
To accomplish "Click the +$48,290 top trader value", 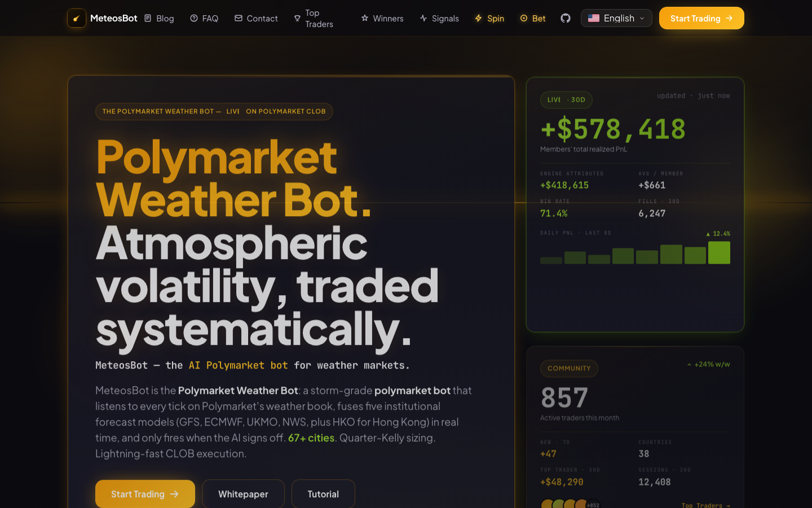I will (x=562, y=482).
